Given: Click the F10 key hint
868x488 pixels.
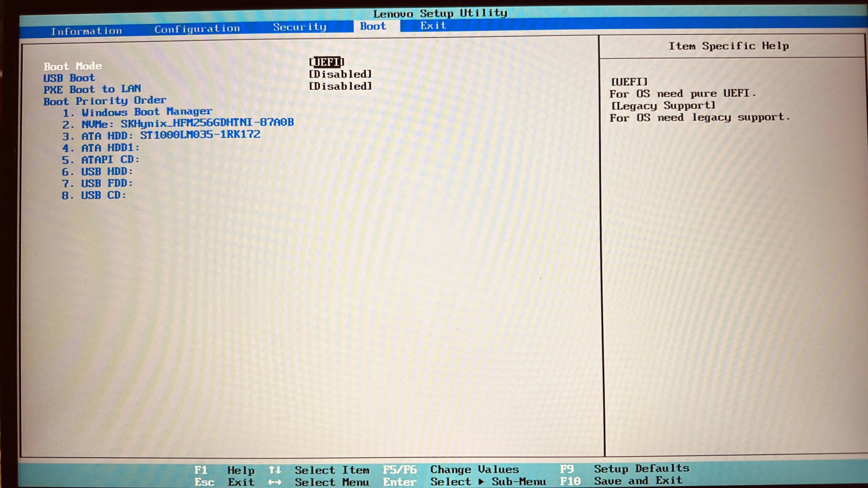Looking at the screenshot, I should click(570, 481).
